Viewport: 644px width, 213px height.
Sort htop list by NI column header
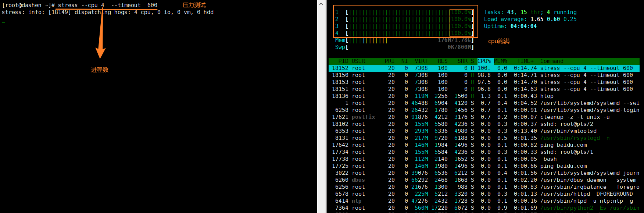tap(404, 61)
